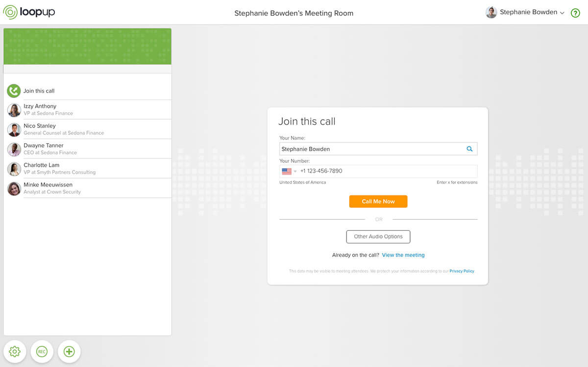The image size is (588, 367).
Task: Start recording with the REC button
Action: (x=42, y=351)
